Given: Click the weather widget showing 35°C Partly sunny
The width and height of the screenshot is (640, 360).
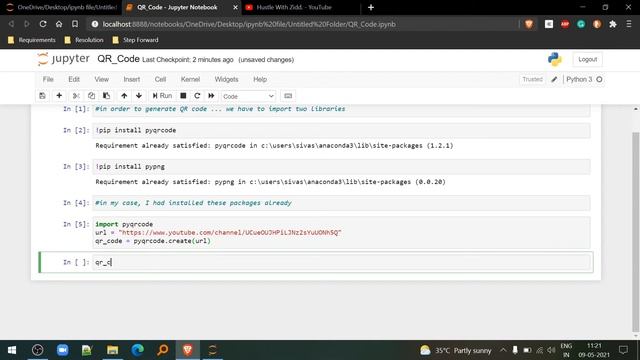Looking at the screenshot, I should (x=456, y=350).
